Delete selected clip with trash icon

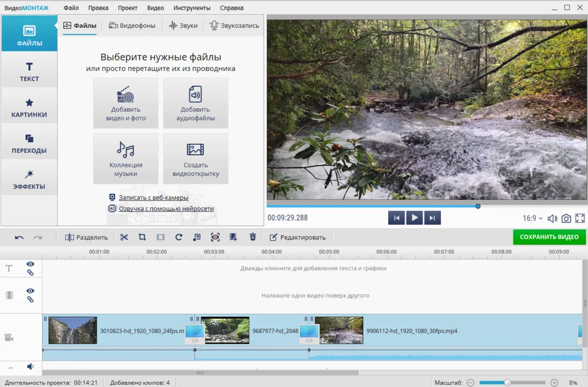click(x=253, y=237)
